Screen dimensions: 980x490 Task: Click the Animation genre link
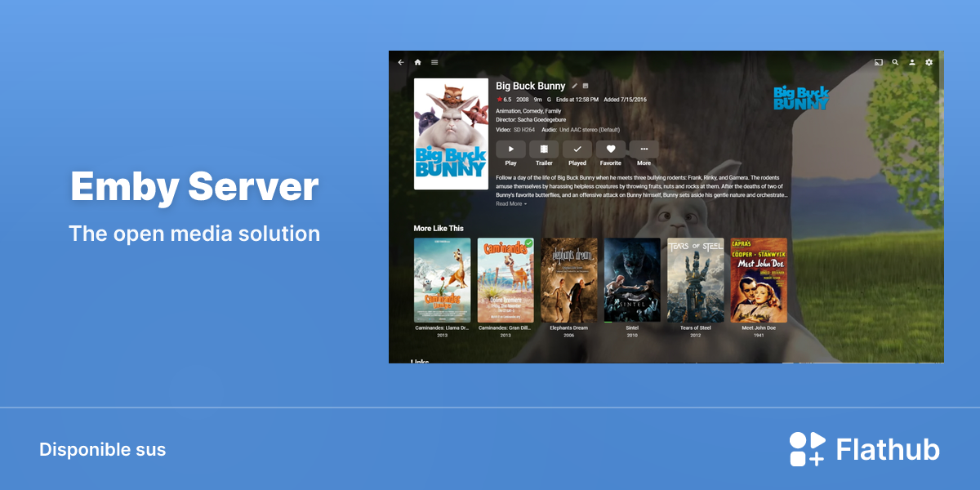point(509,111)
